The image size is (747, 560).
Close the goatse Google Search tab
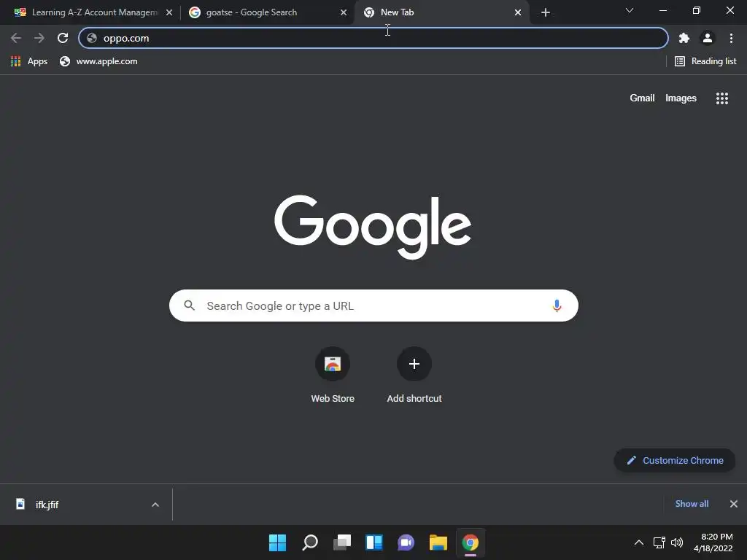tap(344, 12)
